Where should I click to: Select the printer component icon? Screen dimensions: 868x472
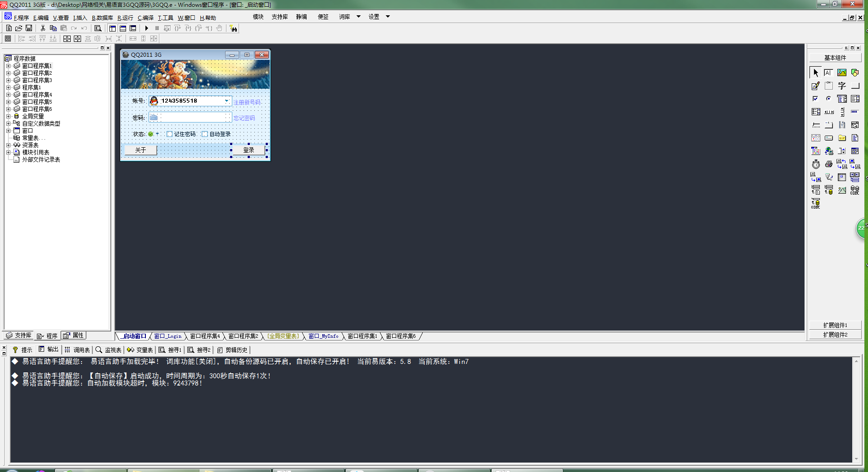point(828,164)
